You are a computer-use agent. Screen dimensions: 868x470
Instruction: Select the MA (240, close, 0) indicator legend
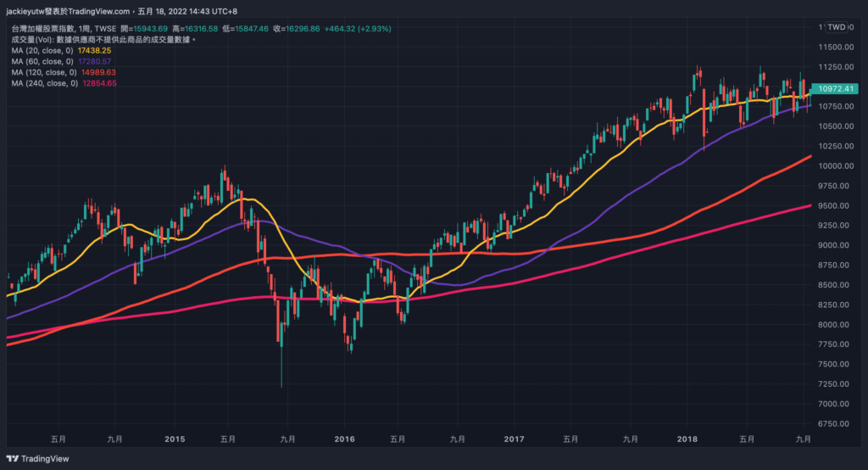coord(45,84)
